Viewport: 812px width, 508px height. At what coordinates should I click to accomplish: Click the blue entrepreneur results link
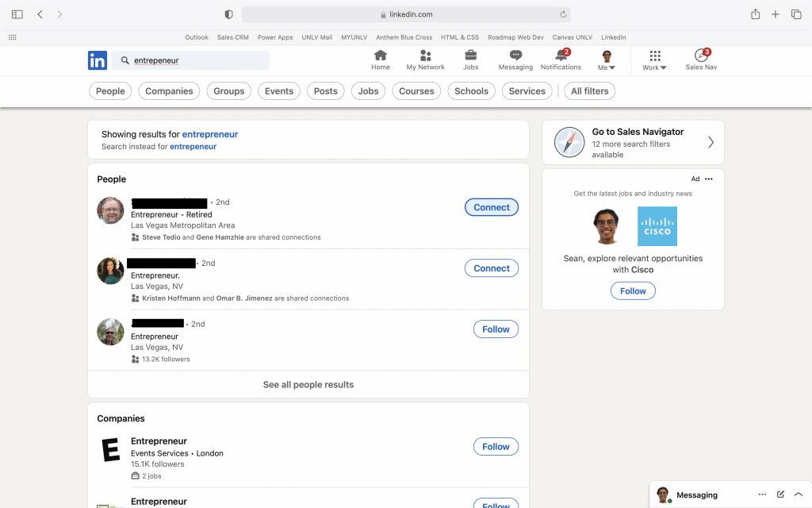click(x=209, y=134)
